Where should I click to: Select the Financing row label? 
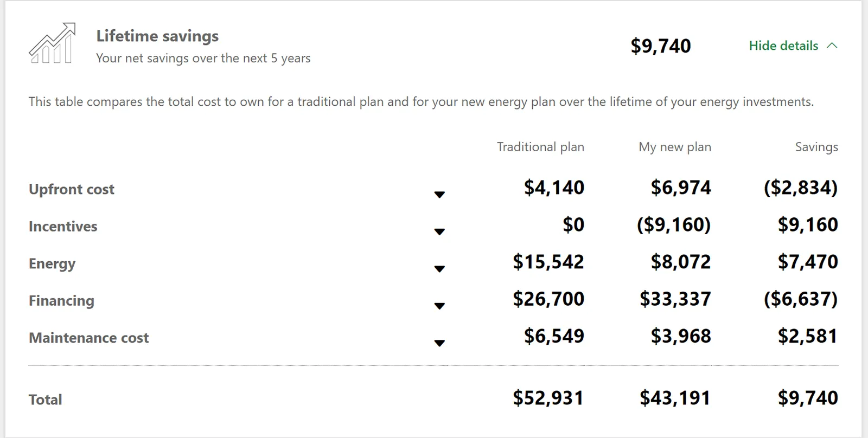(61, 301)
